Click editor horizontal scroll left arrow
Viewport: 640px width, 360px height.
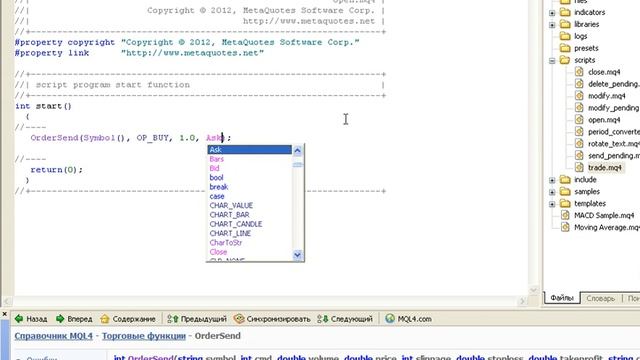point(7,302)
